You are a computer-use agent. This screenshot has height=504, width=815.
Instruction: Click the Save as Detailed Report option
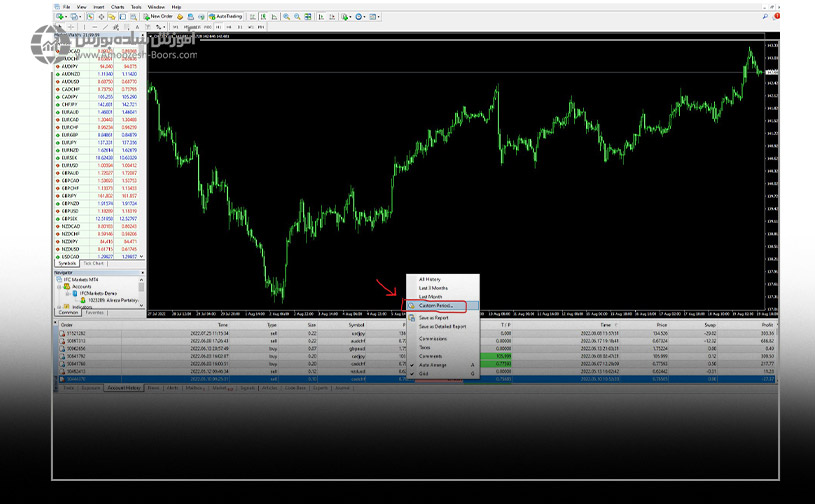click(x=442, y=326)
